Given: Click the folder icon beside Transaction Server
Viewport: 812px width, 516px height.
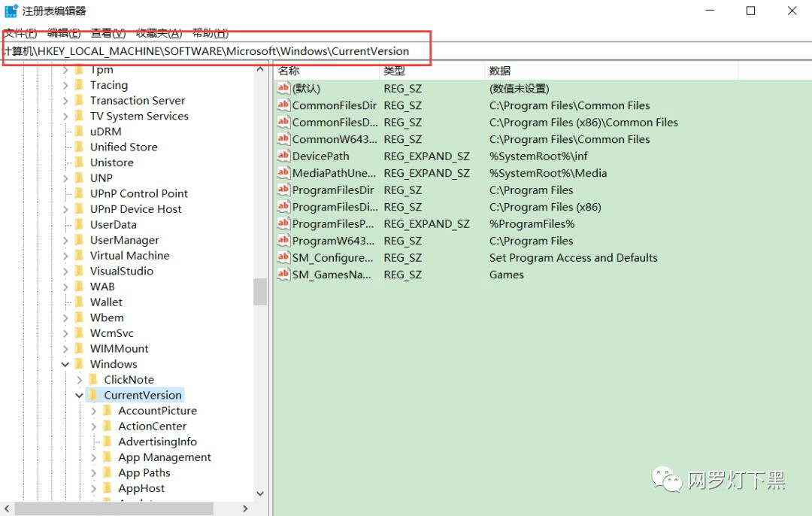Looking at the screenshot, I should (79, 101).
